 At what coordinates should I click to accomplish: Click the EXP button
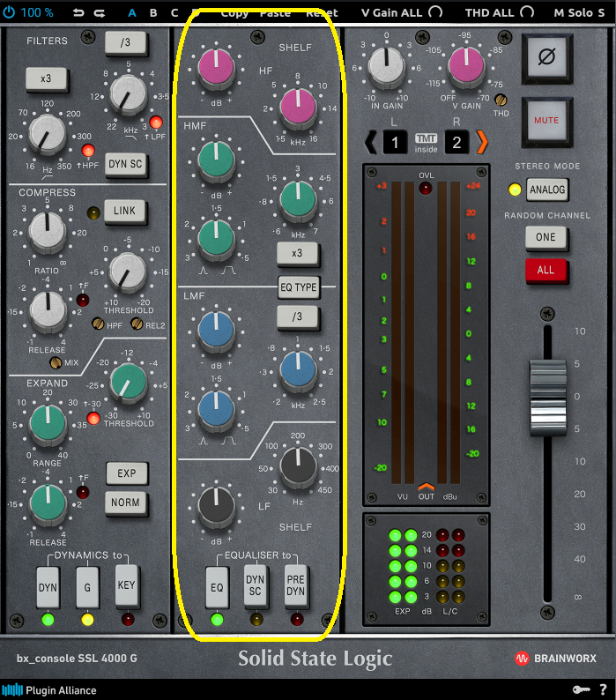click(x=127, y=473)
